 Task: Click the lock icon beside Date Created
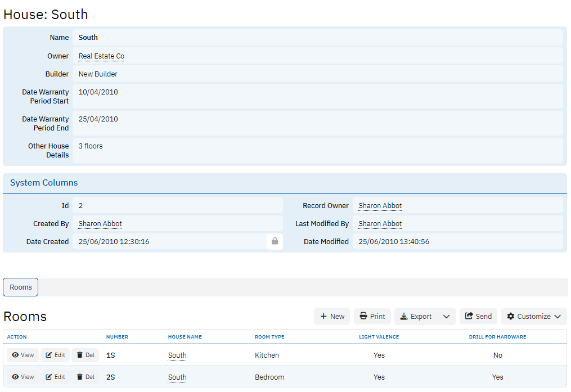tap(275, 241)
